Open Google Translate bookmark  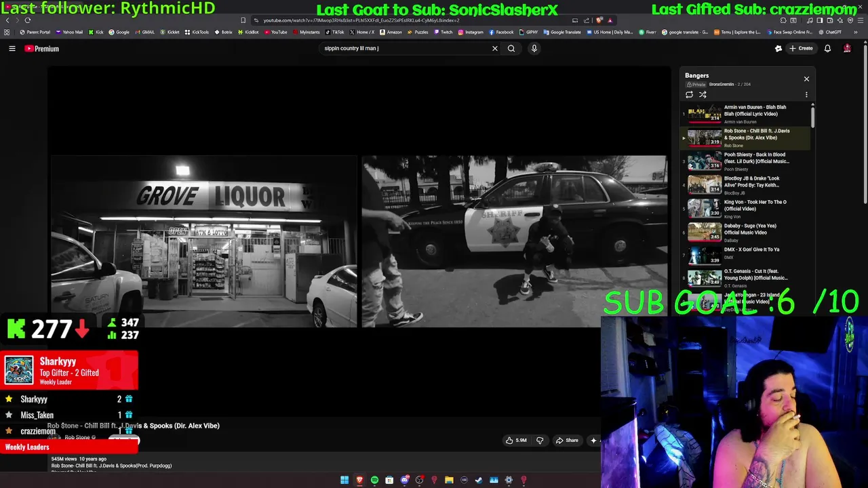click(x=563, y=32)
